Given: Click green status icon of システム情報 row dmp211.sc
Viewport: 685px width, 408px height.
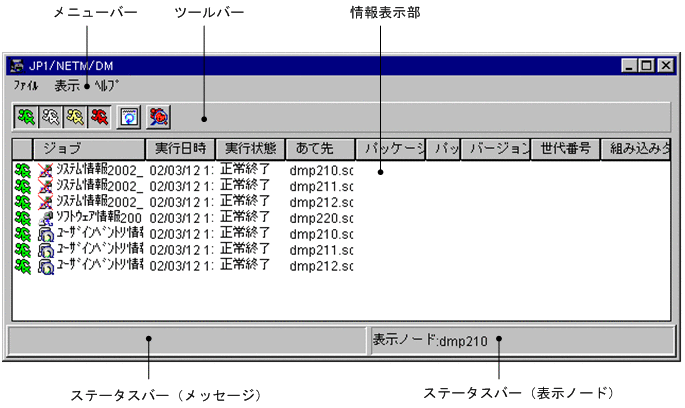Looking at the screenshot, I should [23, 186].
